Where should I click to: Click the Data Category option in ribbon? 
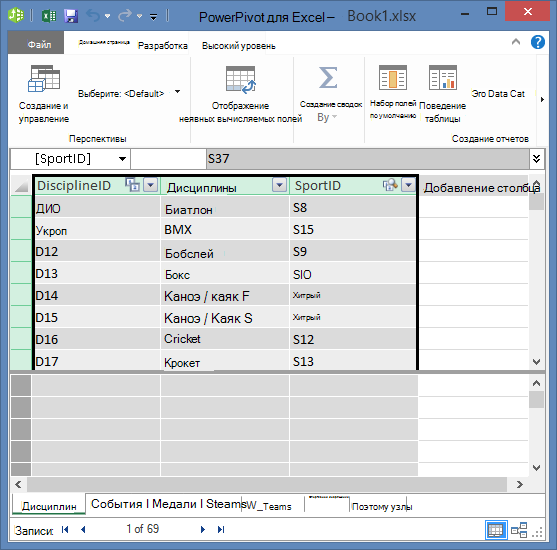(498, 94)
